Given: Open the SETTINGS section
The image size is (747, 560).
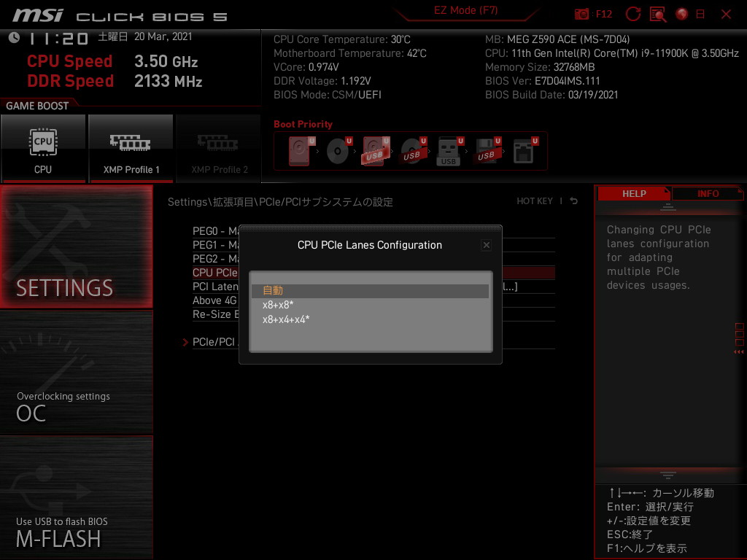Looking at the screenshot, I should pyautogui.click(x=76, y=246).
